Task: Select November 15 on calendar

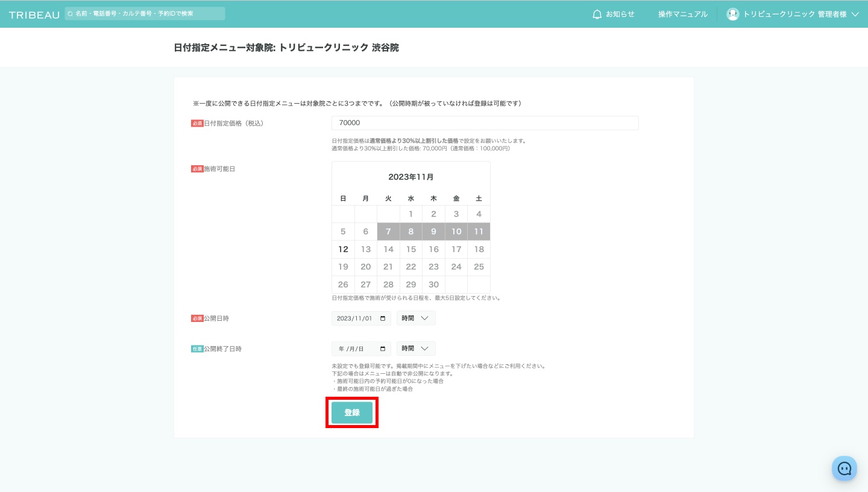Action: point(411,249)
